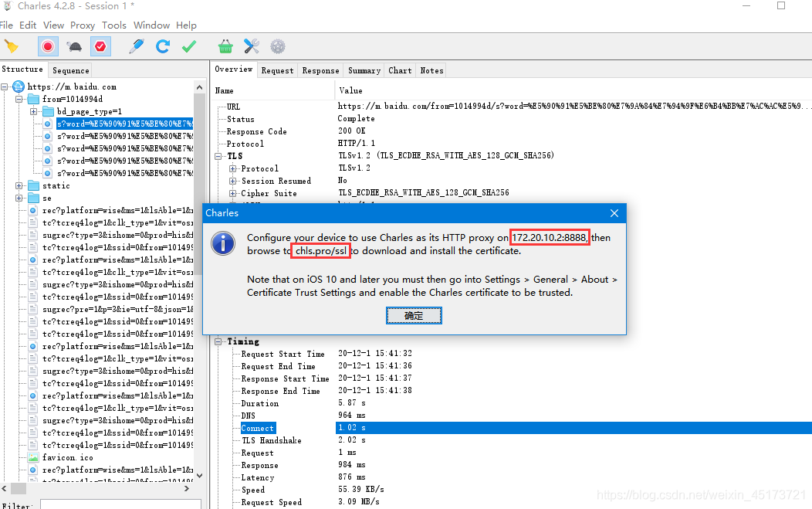This screenshot has height=509, width=812.
Task: Collapse the https://m.baidu.com tree node
Action: click(5, 87)
